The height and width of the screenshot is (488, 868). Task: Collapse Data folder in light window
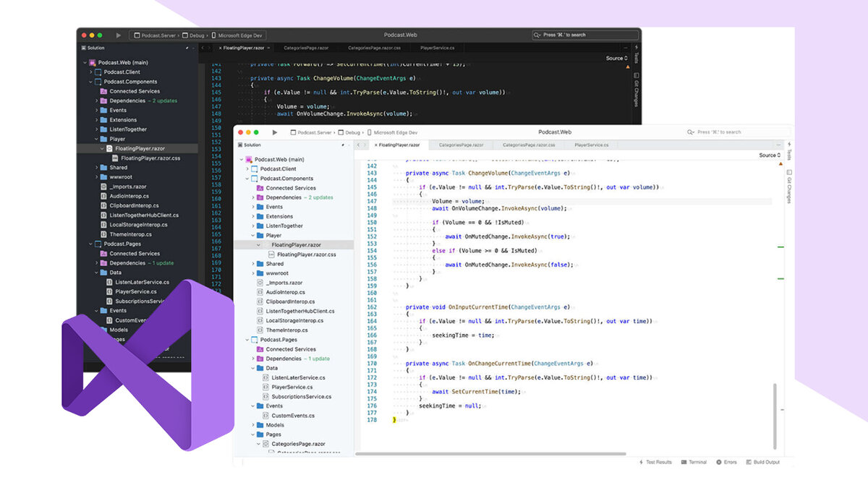(x=252, y=368)
